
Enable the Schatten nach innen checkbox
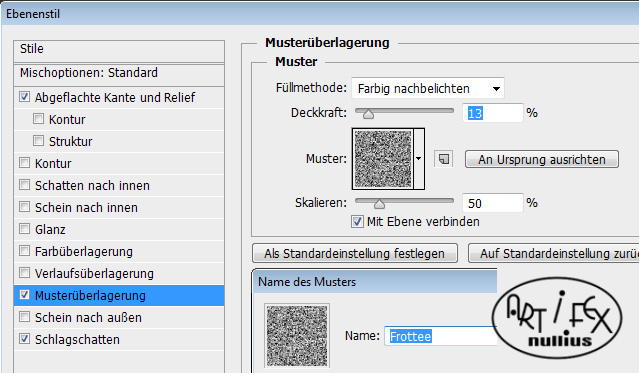point(24,185)
